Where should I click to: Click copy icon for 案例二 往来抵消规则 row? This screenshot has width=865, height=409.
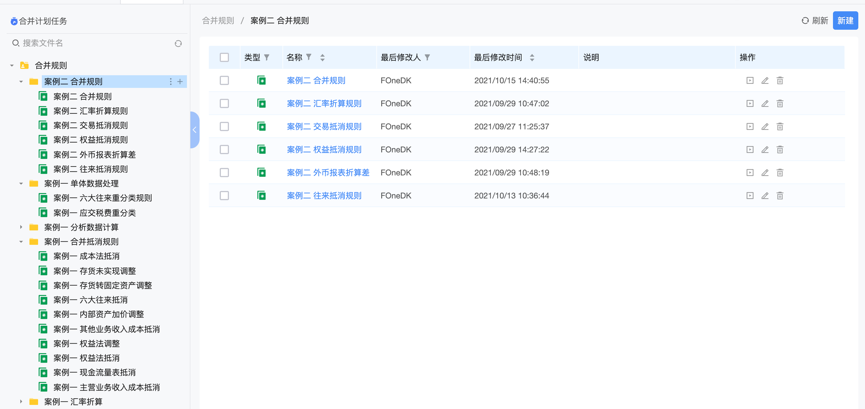coord(750,195)
